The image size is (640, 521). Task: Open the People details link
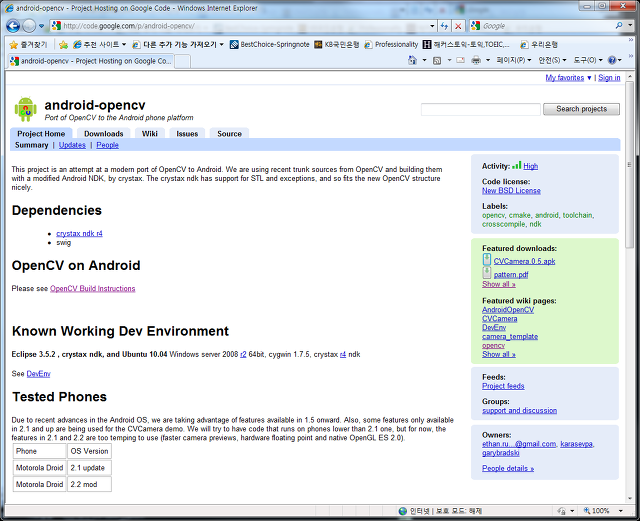508,469
